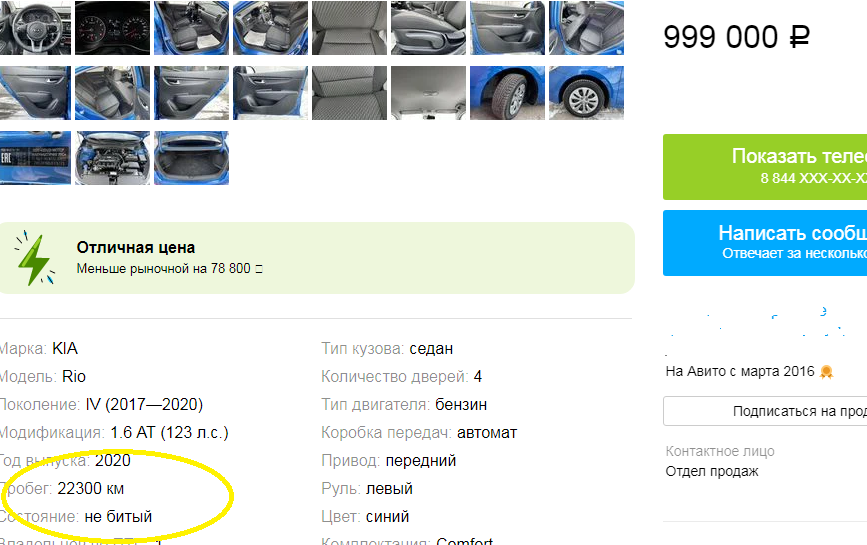Click the blue Написать сообщение button
Screen dimensions: 867x545
765,243
